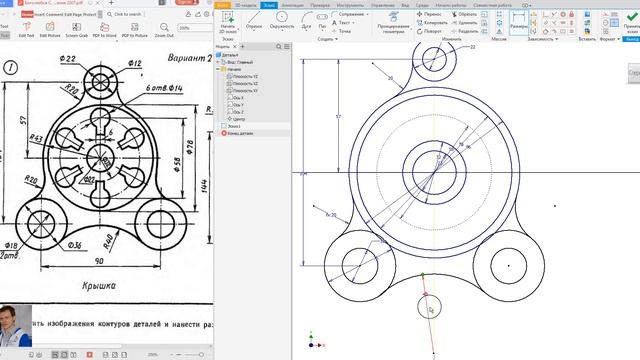Open Проецирование геометрии tool
Image resolution: width=640 pixels, height=360 pixels.
coord(393,22)
